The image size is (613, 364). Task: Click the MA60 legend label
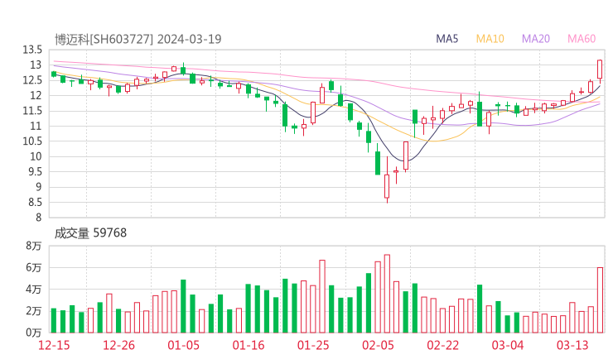click(582, 39)
